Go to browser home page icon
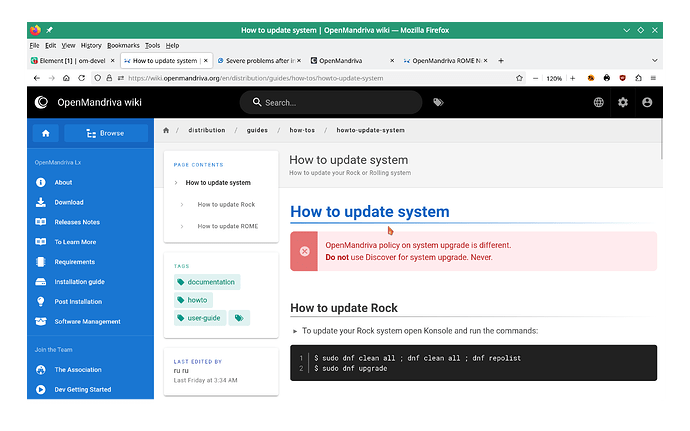Image resolution: width=690 pixels, height=431 pixels. click(x=66, y=78)
